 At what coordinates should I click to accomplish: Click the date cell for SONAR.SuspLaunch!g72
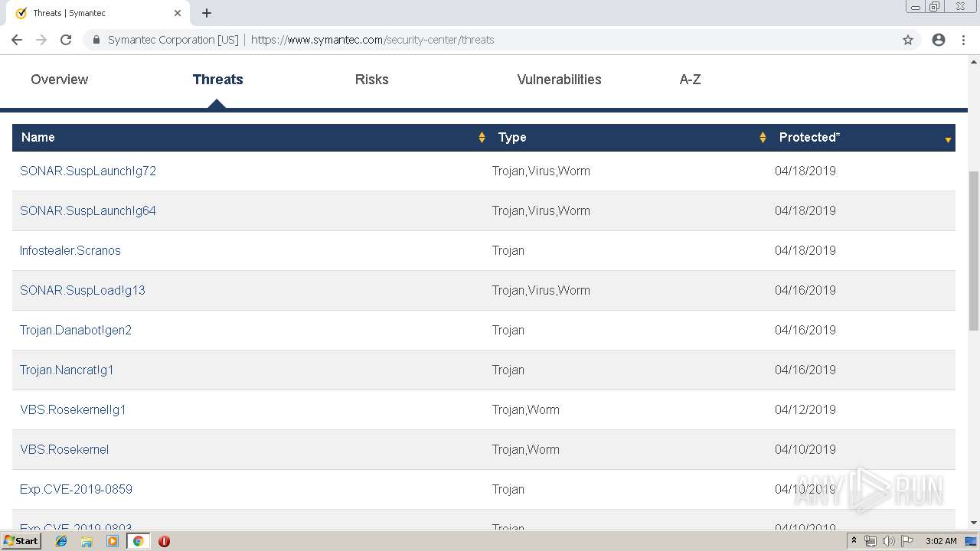(805, 171)
